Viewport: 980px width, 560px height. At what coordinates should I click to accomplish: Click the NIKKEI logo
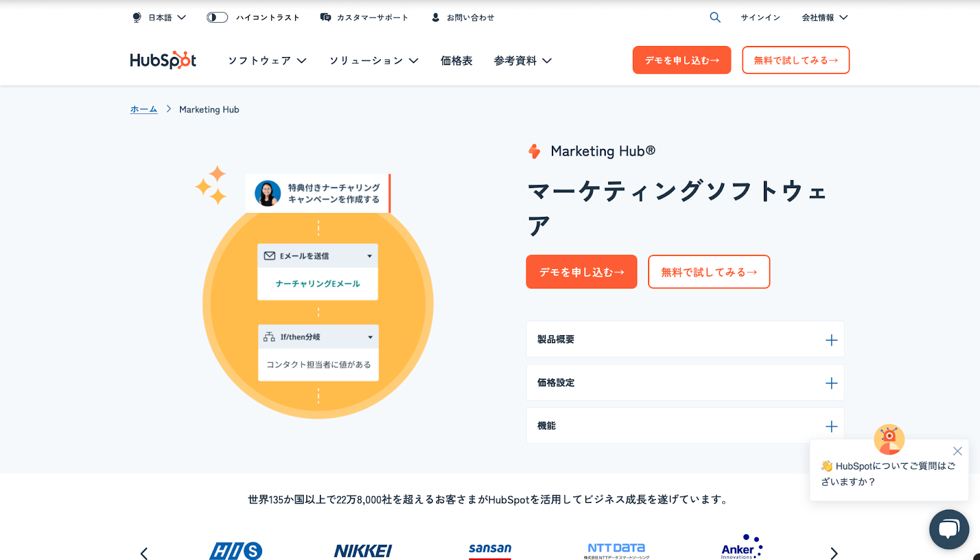click(363, 551)
